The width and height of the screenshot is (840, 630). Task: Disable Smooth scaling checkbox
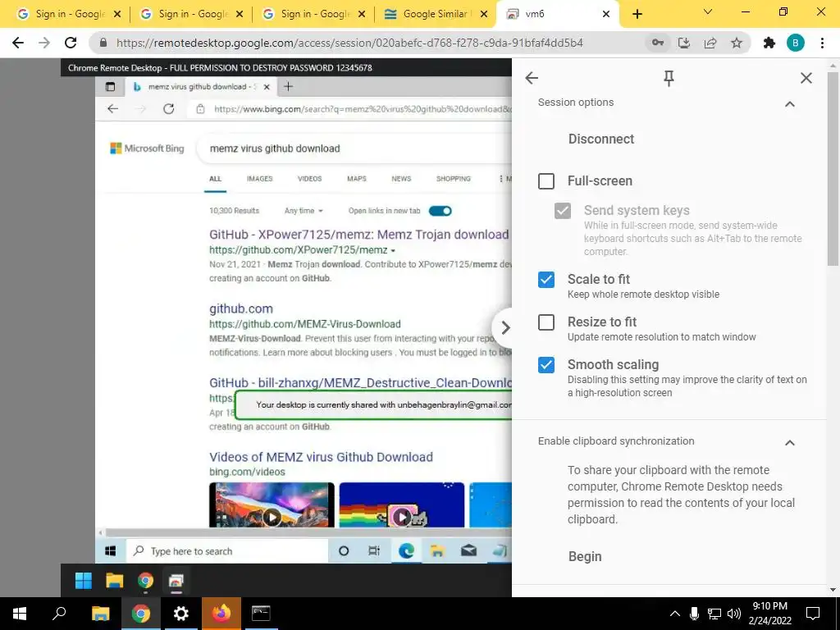[546, 365]
